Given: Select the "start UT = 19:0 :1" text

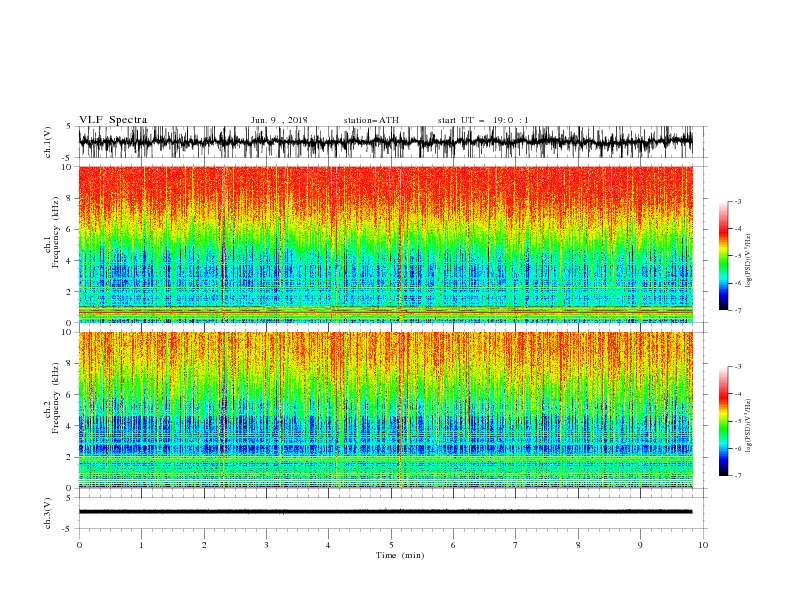Looking at the screenshot, I should tap(483, 120).
